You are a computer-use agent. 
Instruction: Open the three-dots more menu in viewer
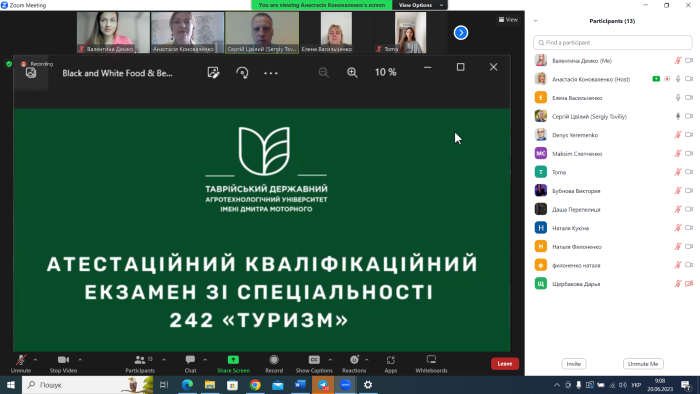coord(271,73)
